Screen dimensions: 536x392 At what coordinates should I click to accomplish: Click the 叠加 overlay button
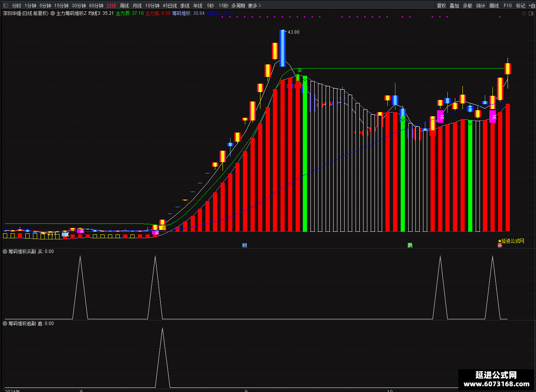(x=454, y=6)
